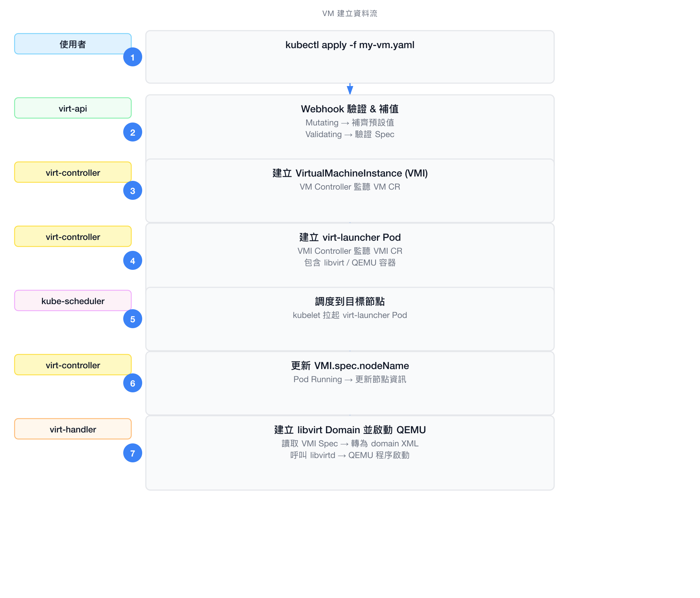This screenshot has width=700, height=598.
Task: Click 呼叫 libvirtd → QEMU 程序啟動 line
Action: 350,455
